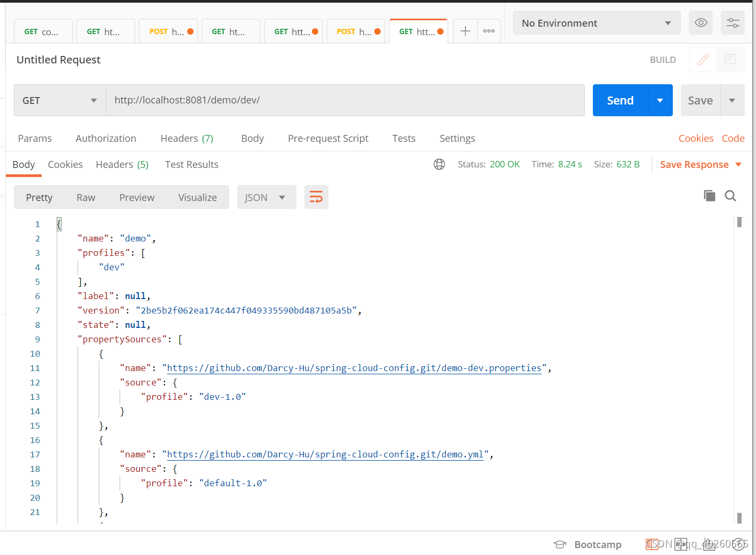Open tab options three-dots menu

pyautogui.click(x=489, y=31)
